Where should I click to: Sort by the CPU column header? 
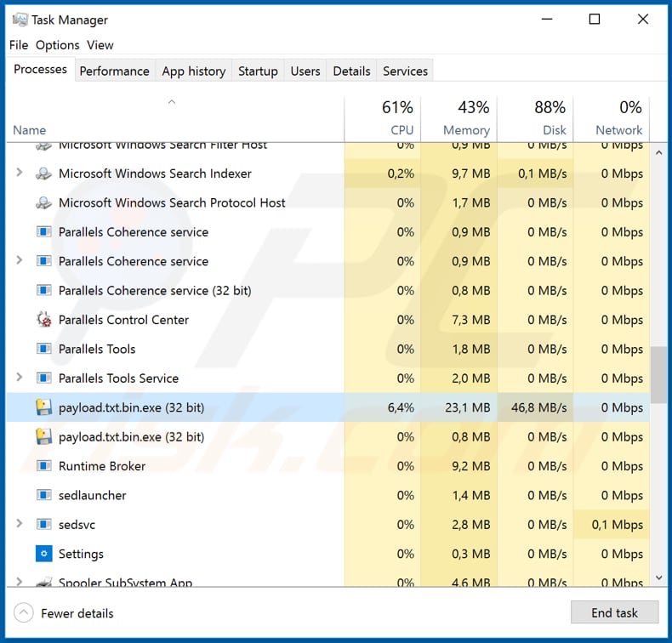pos(383,119)
